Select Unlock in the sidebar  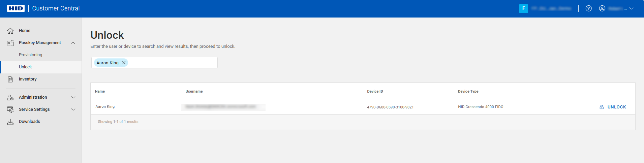click(25, 67)
